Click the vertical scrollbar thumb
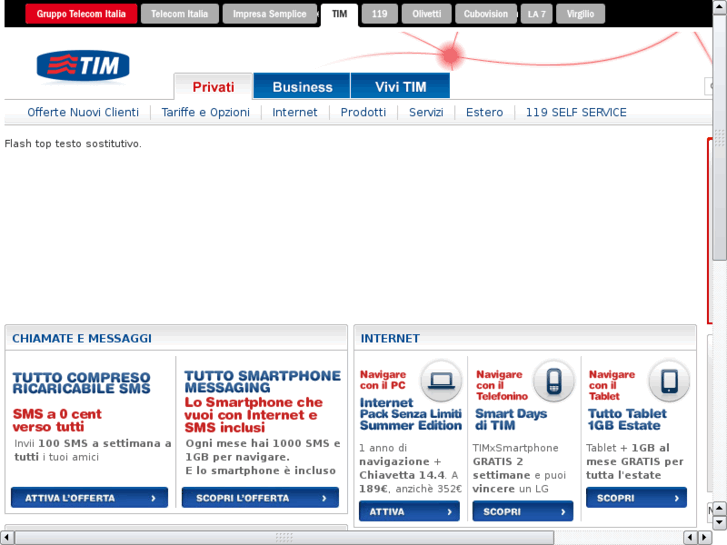This screenshot has width=727, height=545. 720,137
